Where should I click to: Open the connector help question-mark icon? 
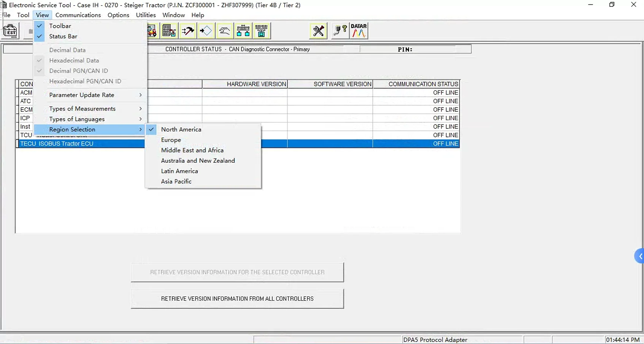(x=340, y=31)
